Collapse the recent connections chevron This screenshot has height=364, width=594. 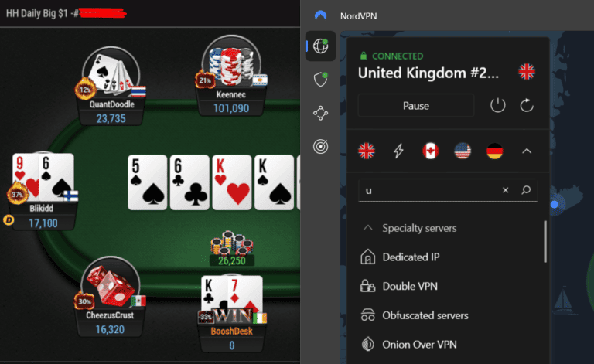527,151
